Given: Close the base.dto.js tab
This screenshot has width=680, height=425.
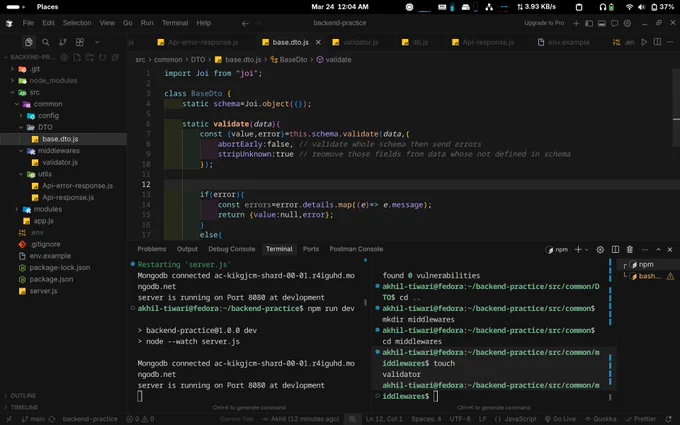Looking at the screenshot, I should [318, 42].
